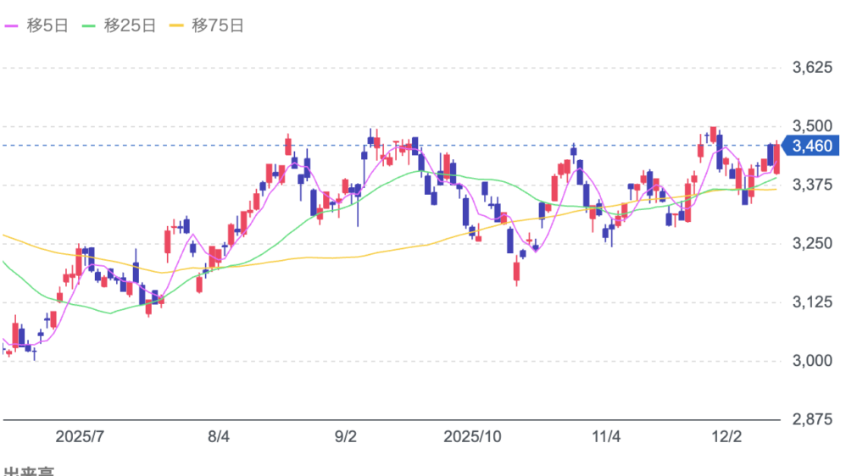
Task: Click the 出来高 volume heading below chart
Action: pyautogui.click(x=27, y=470)
